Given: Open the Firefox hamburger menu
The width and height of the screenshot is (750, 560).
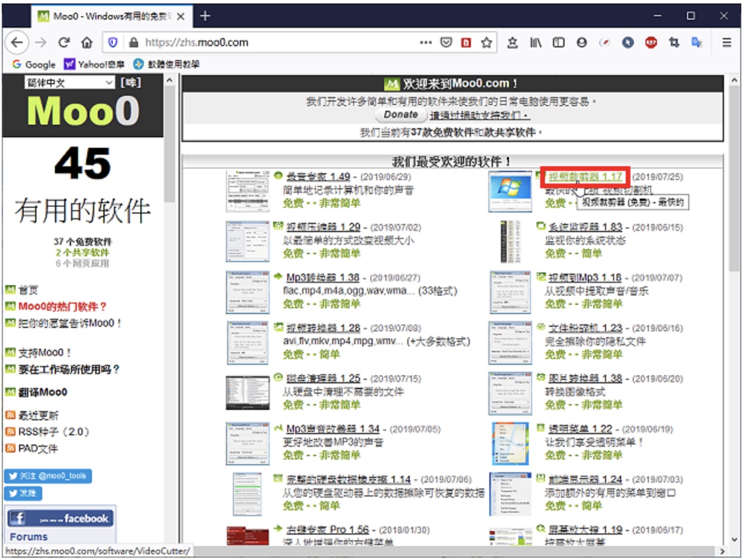Looking at the screenshot, I should pos(727,42).
